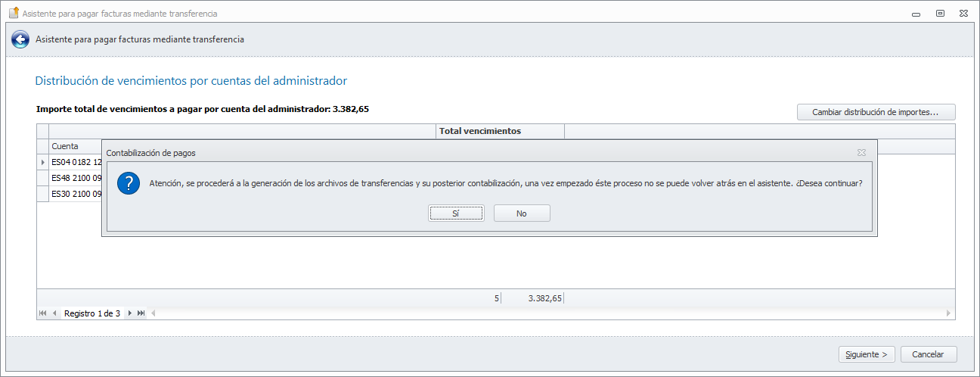This screenshot has width=980, height=377.
Task: Click the Importe total de vencimientos label
Action: coord(203,109)
